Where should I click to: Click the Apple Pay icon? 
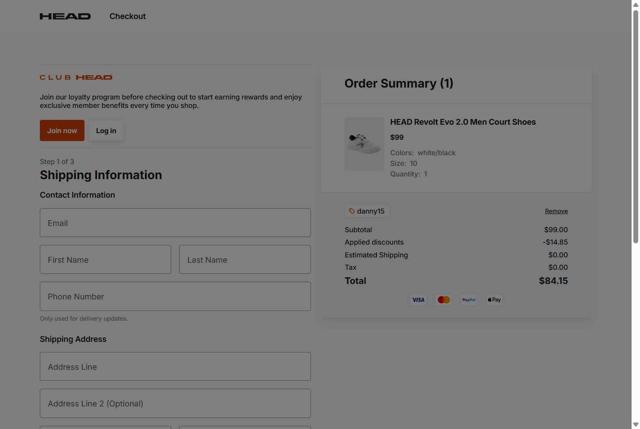point(494,300)
